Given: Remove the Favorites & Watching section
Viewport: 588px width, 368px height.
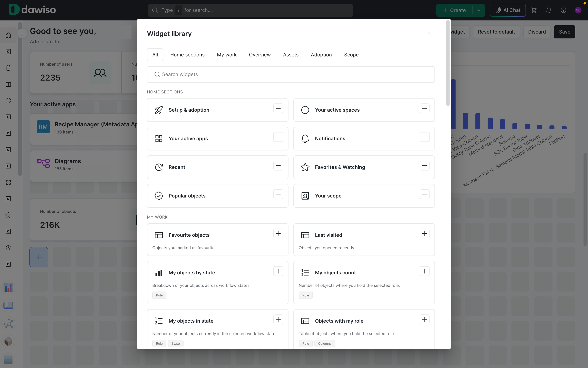Looking at the screenshot, I should (424, 166).
